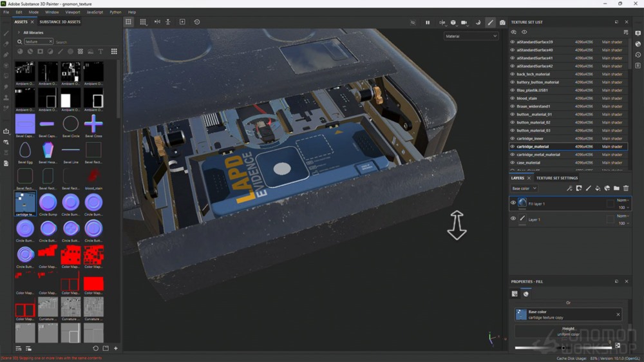Close the Assets tab
644x362 pixels.
pyautogui.click(x=32, y=22)
